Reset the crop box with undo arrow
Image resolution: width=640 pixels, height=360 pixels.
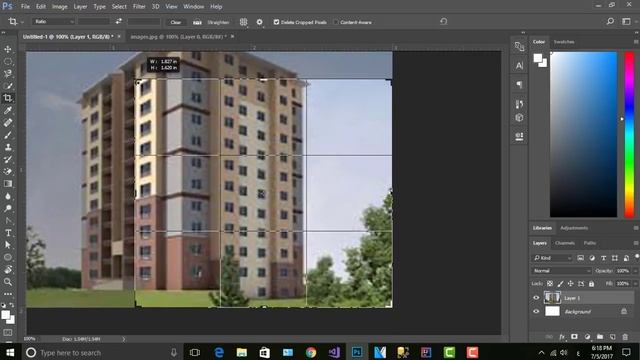pyautogui.click(x=444, y=21)
